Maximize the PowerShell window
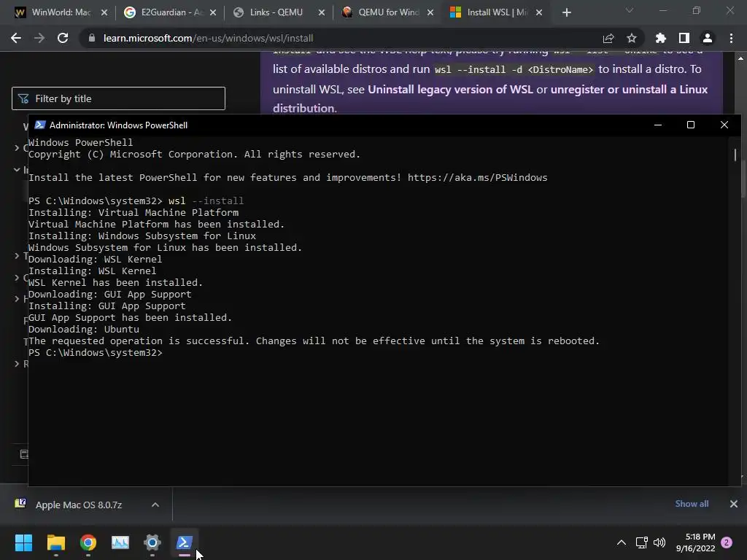Image resolution: width=747 pixels, height=560 pixels. click(691, 125)
